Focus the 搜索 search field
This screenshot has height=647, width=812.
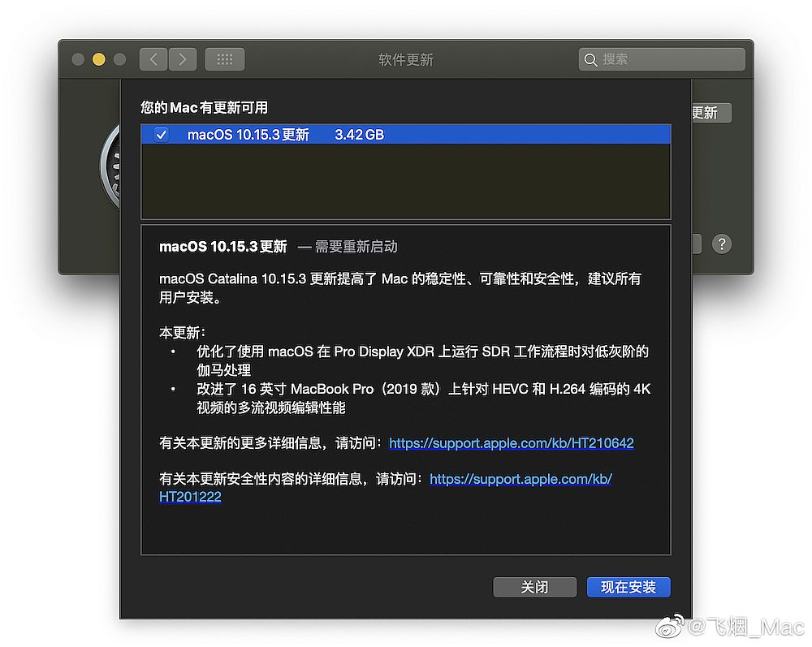[662, 59]
